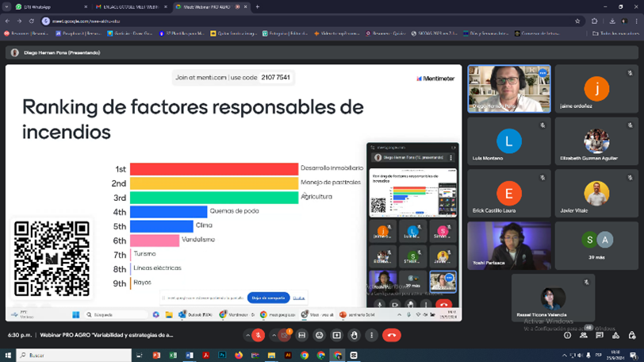Select Rassel Ticona Valencia tile

point(553,298)
